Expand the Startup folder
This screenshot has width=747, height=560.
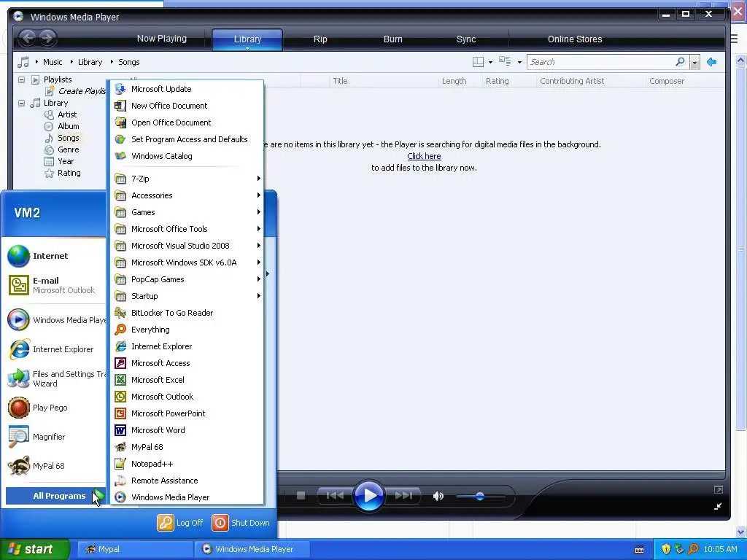pyautogui.click(x=187, y=296)
